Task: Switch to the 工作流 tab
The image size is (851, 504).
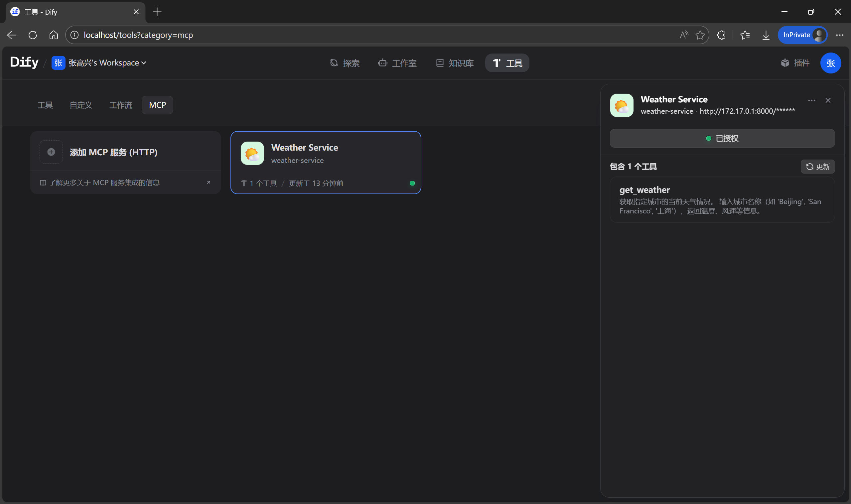Action: (x=121, y=105)
